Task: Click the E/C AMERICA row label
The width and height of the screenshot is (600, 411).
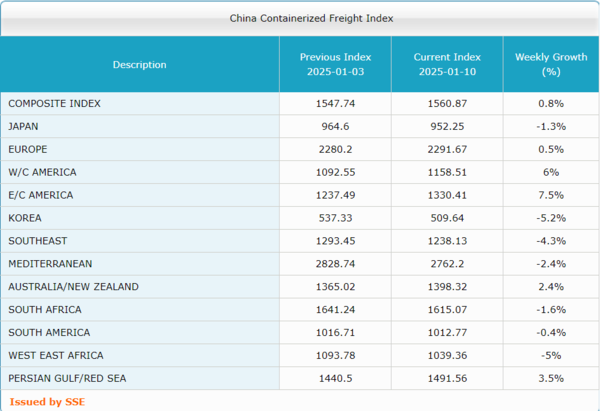Action: [40, 195]
